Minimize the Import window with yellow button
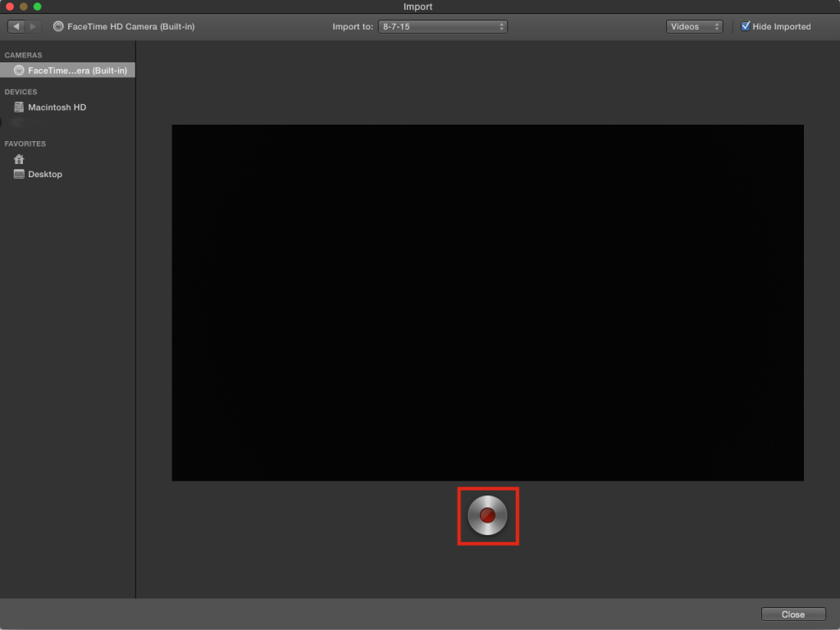The width and height of the screenshot is (840, 630). [24, 7]
